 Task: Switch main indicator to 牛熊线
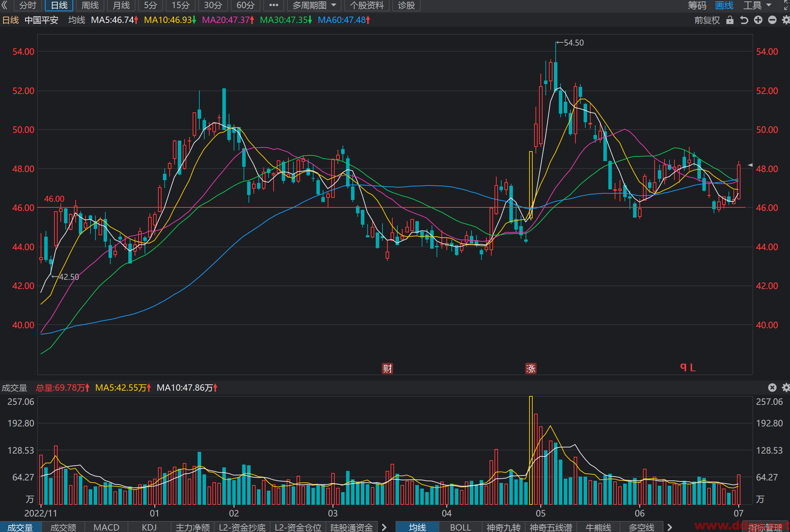[598, 527]
